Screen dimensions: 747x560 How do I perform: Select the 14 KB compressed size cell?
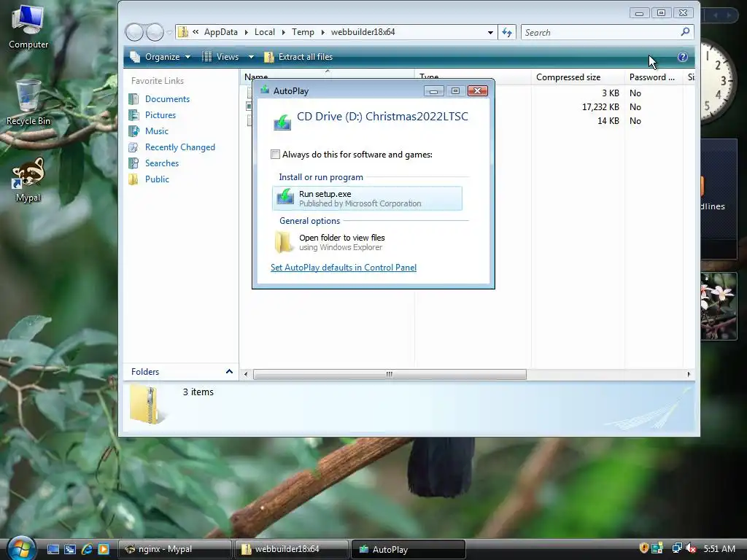pyautogui.click(x=608, y=120)
